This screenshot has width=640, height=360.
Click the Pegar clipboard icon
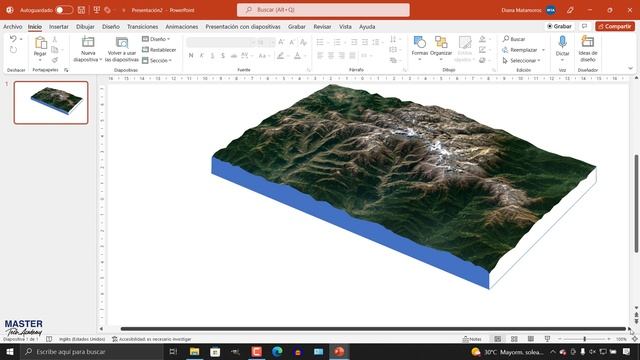point(40,43)
